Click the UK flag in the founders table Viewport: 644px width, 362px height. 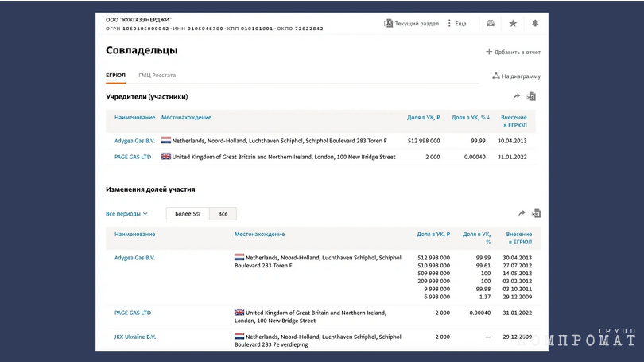pos(166,156)
